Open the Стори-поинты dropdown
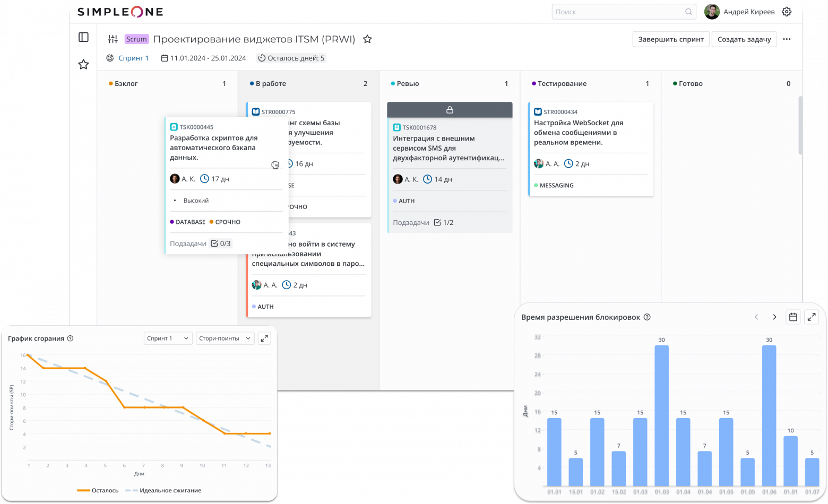 225,338
